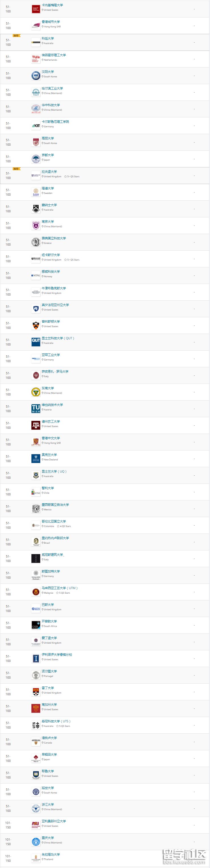Open the 昆士兰大学（UQ）link
This screenshot has height=868, width=210.
click(54, 471)
